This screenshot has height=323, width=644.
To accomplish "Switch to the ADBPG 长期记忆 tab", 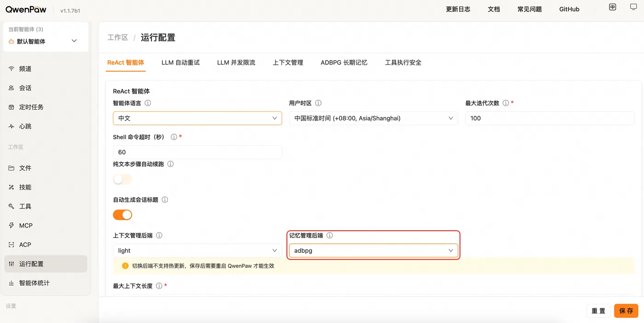I will coord(344,62).
